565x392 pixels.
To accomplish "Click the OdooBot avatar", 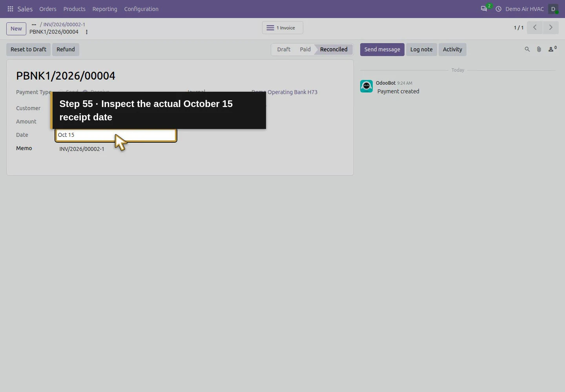I will [x=366, y=86].
